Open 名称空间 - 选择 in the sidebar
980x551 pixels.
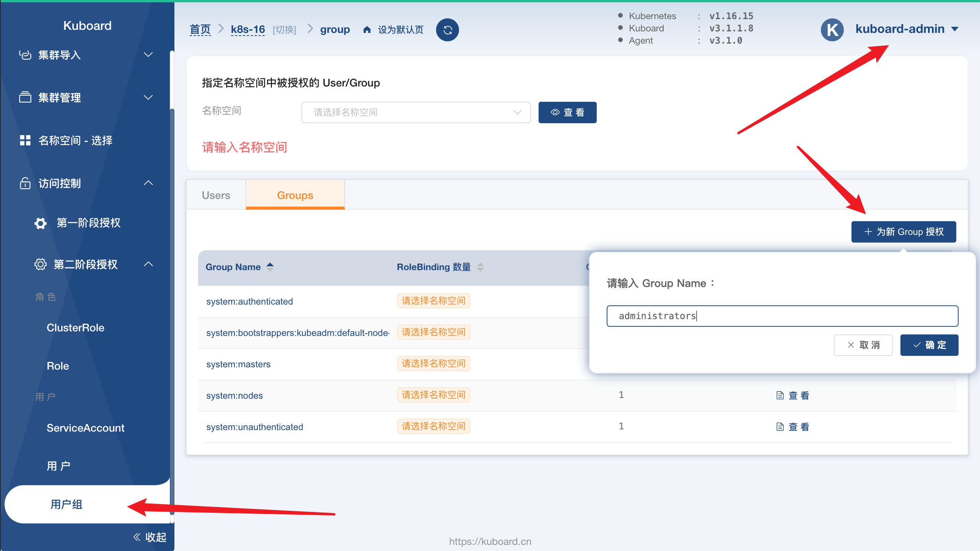click(x=75, y=140)
